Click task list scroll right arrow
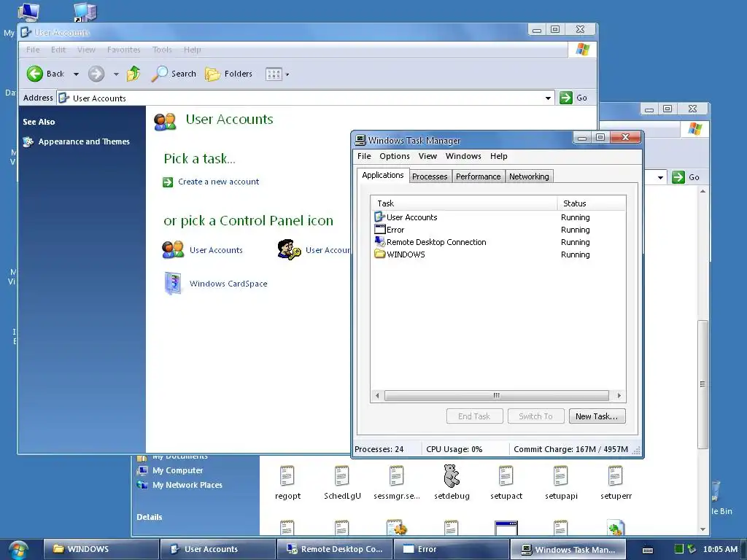 (619, 395)
